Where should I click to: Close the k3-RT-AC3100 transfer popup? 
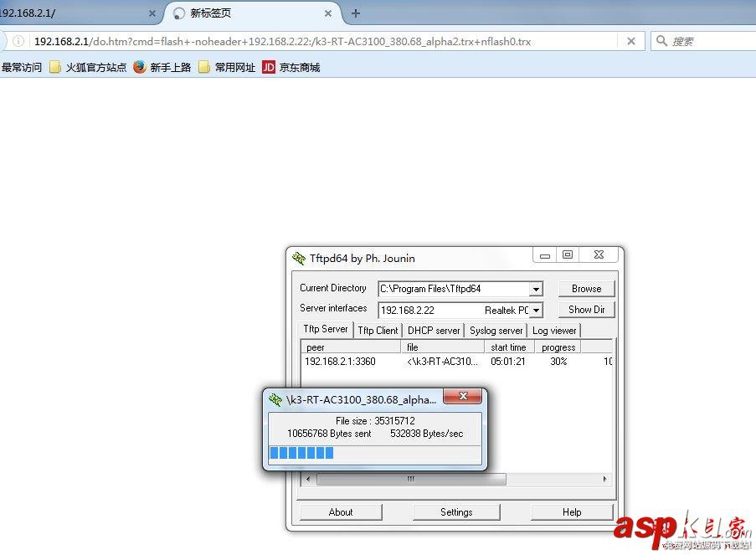(463, 396)
